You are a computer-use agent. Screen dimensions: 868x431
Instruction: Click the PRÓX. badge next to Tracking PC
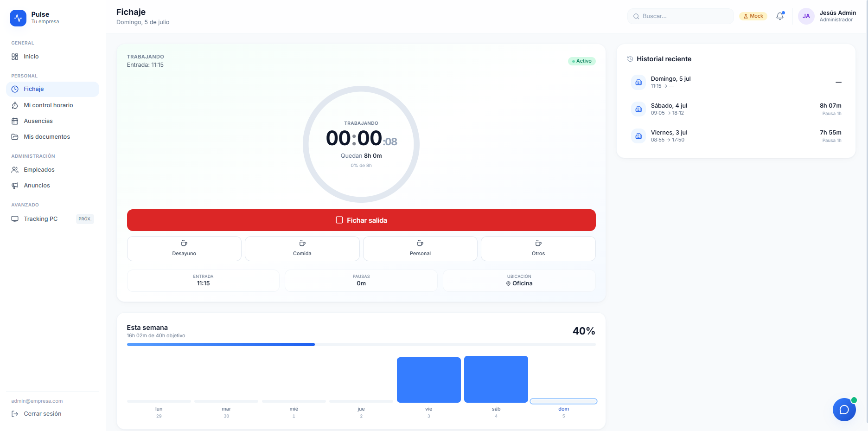[85, 219]
